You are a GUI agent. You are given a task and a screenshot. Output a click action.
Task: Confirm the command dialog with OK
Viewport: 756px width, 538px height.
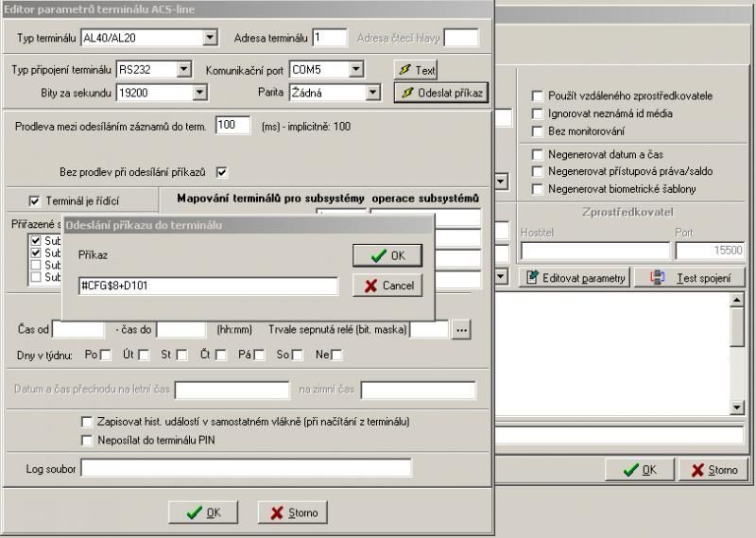[x=387, y=255]
